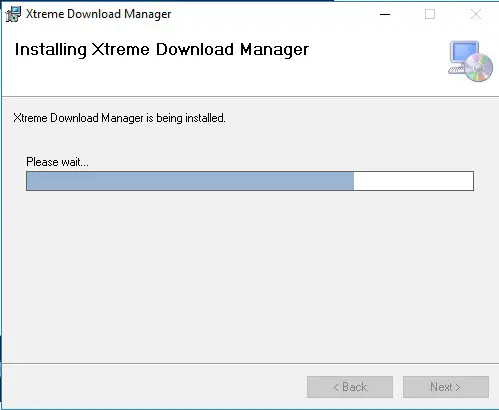Click the filled blue part of the progress bar
This screenshot has width=499, height=410.
(190, 181)
